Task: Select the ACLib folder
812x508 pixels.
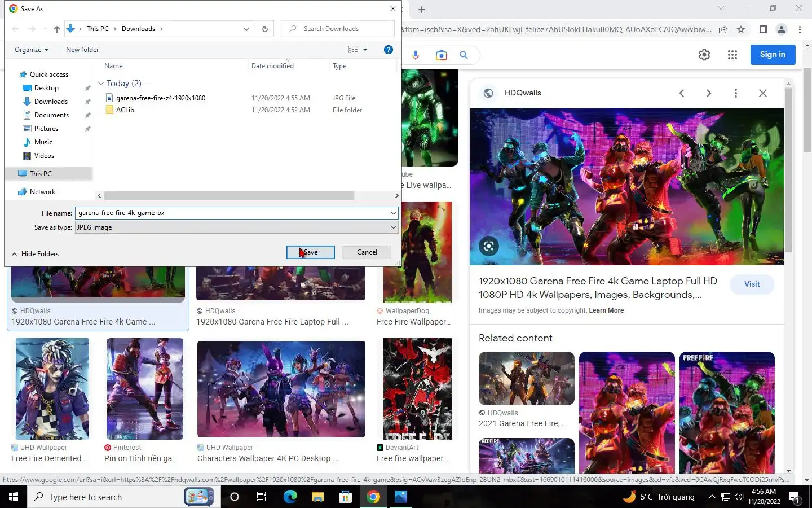Action: point(125,110)
